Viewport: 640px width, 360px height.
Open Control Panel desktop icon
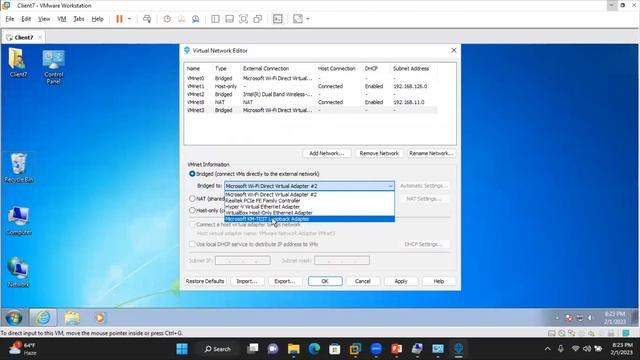pyautogui.click(x=53, y=67)
